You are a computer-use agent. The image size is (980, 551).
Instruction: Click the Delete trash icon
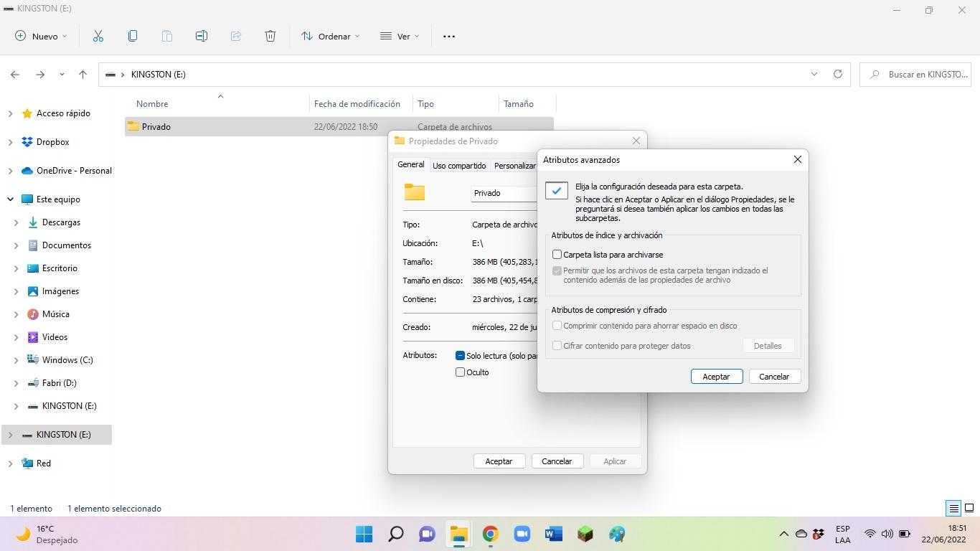270,36
